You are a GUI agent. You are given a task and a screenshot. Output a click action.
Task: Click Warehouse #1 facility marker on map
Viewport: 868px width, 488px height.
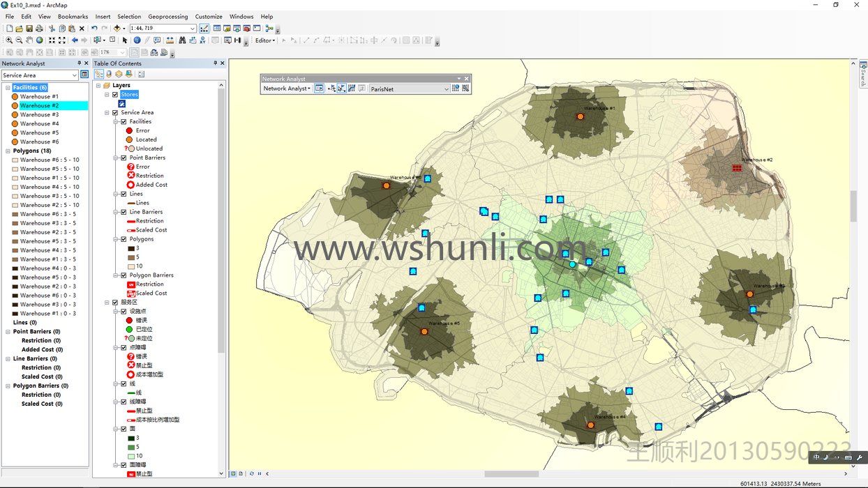580,117
